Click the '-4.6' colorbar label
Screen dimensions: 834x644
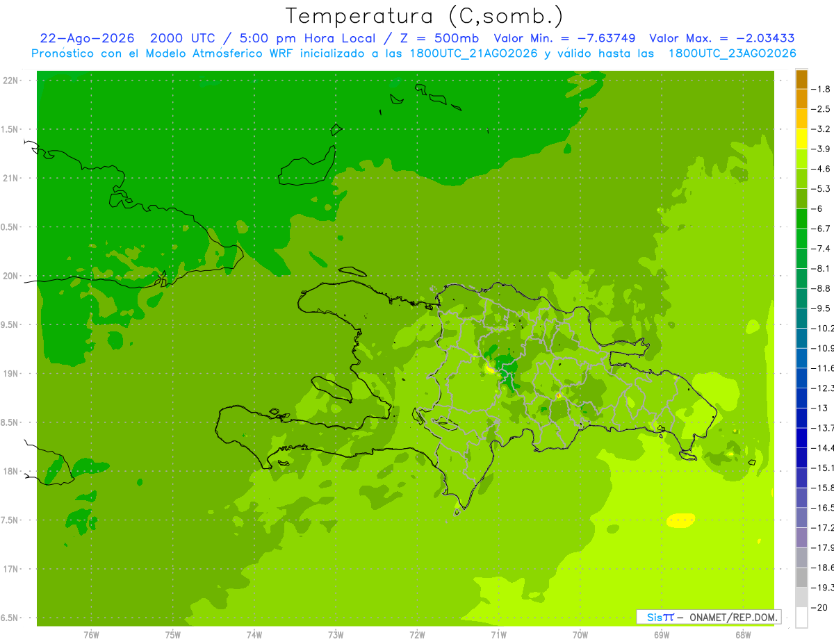(821, 169)
